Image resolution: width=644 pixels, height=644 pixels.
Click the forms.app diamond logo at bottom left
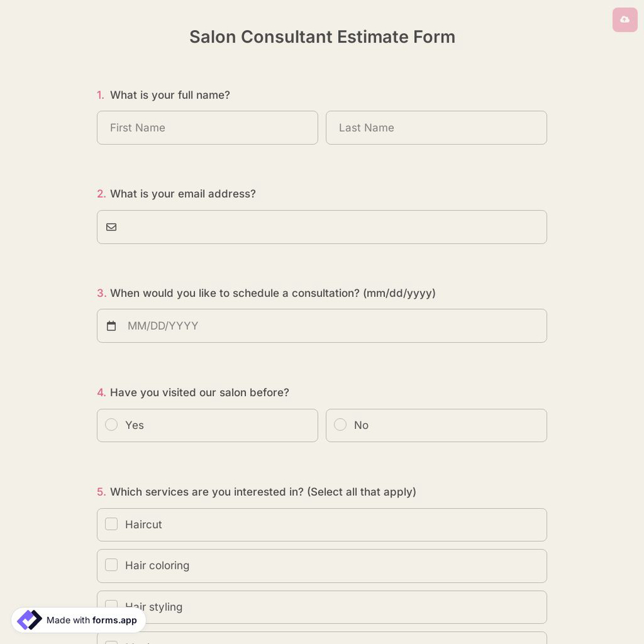click(x=29, y=620)
